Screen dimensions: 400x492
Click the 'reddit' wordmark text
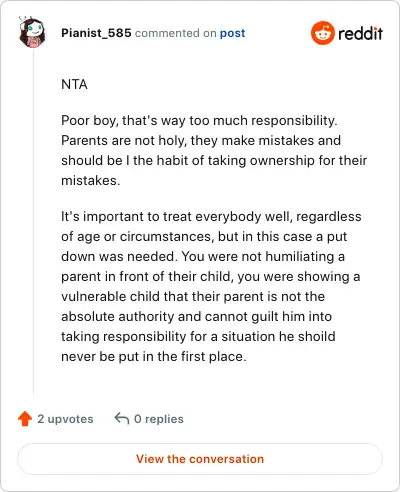[360, 33]
